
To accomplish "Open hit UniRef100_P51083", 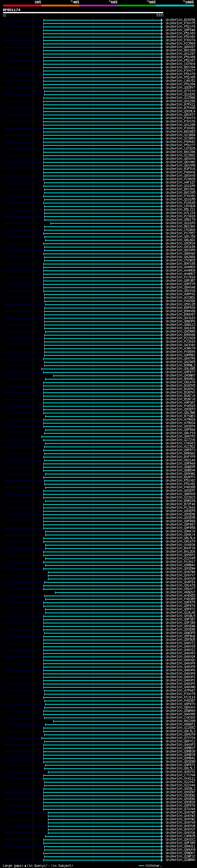I will pyautogui.click(x=180, y=33).
